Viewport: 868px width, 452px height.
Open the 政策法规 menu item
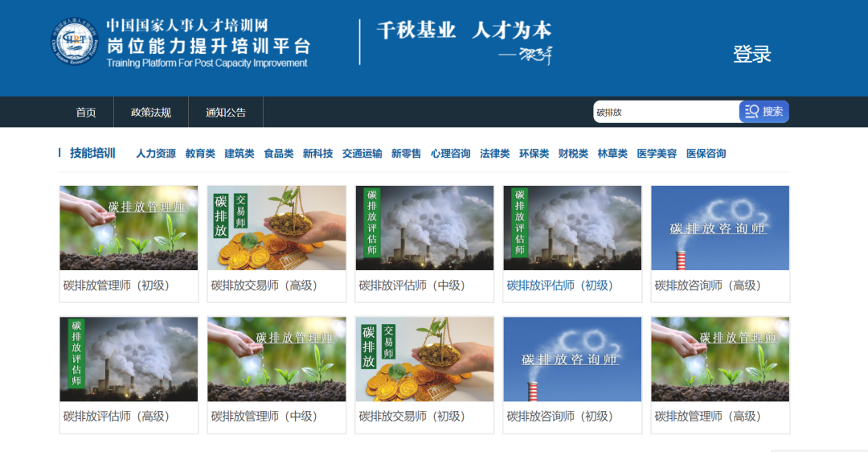151,113
